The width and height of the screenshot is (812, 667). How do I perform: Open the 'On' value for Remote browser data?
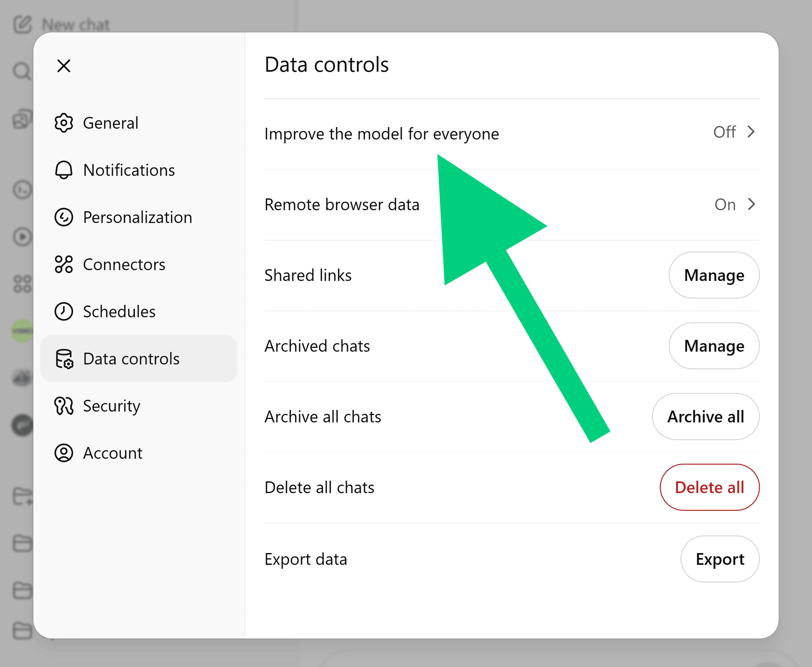coord(725,204)
